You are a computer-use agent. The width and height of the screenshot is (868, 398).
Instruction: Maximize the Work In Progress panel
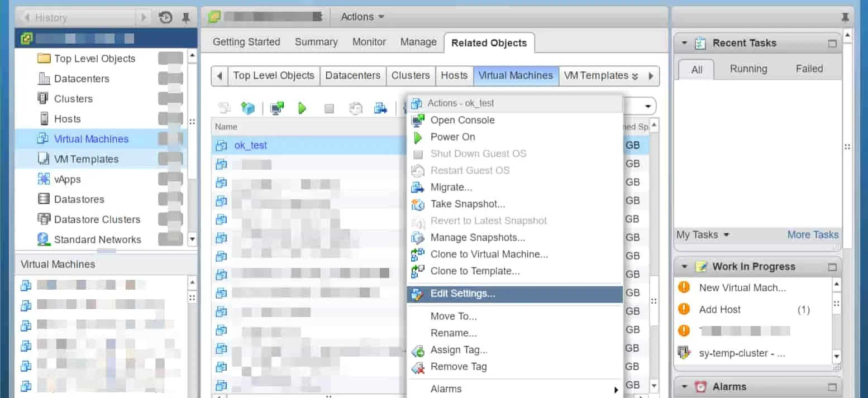tap(832, 267)
